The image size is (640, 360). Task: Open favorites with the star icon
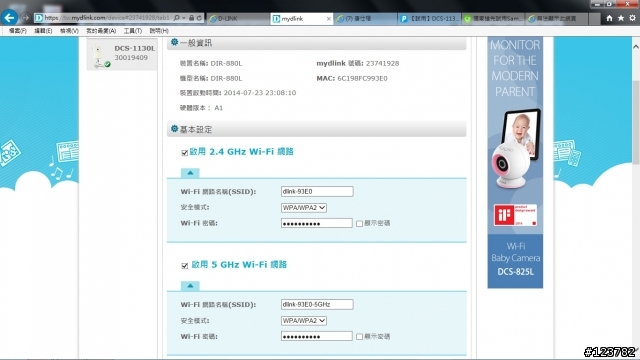[621, 18]
